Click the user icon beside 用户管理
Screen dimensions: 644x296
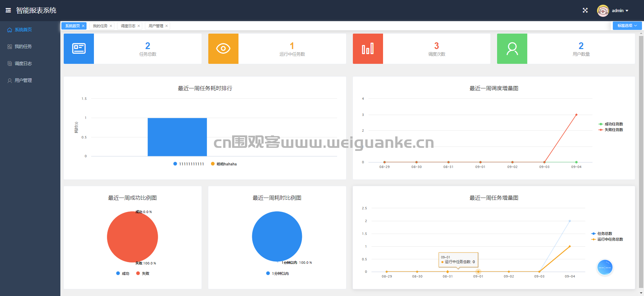point(10,81)
